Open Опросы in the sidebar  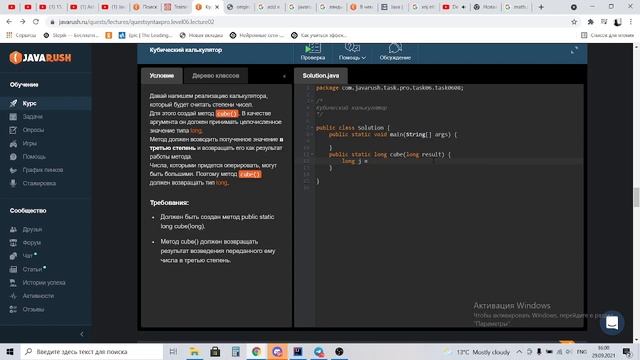(x=33, y=130)
